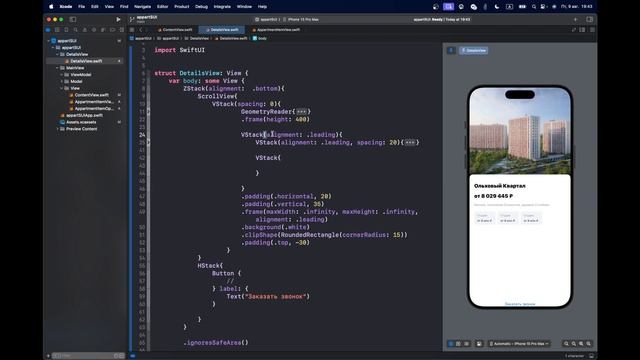Toggle the debug area at bottom right
This screenshot has width=640, height=360.
coord(591,356)
